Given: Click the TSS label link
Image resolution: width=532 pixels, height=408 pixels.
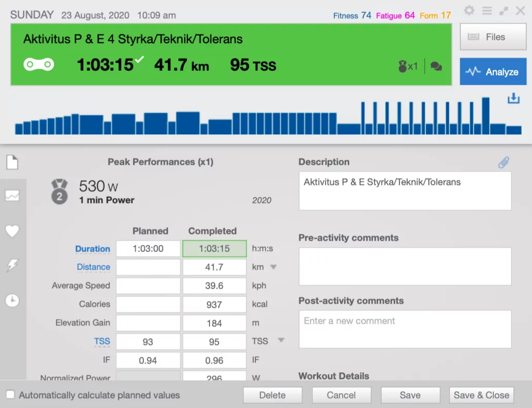Looking at the screenshot, I should (102, 341).
